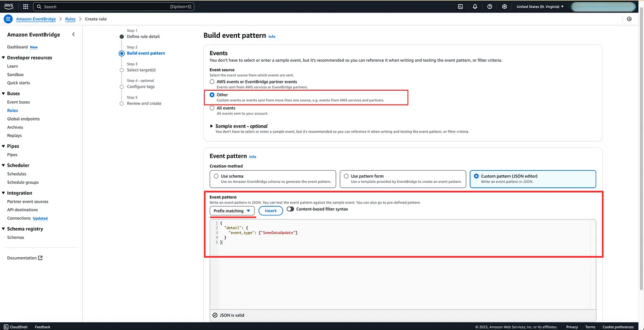Image resolution: width=644 pixels, height=330 pixels.
Task: Open the United States (N. Virginia) region menu
Action: point(540,6)
